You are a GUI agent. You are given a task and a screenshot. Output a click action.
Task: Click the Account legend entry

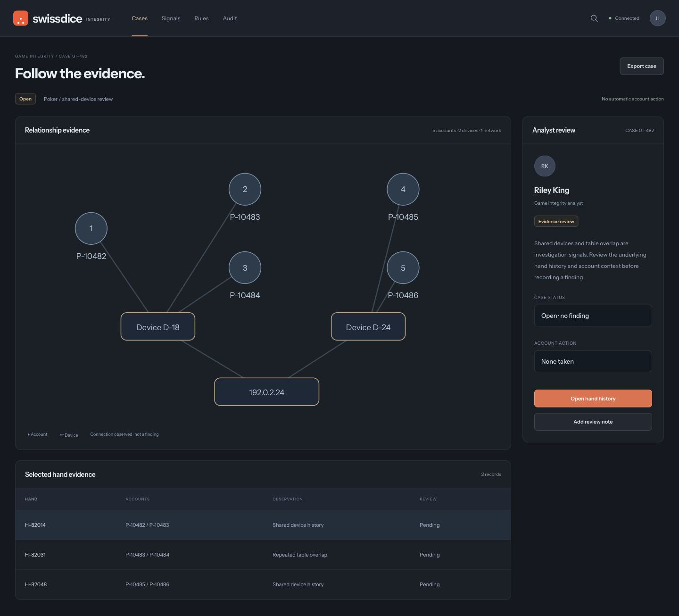tap(37, 434)
